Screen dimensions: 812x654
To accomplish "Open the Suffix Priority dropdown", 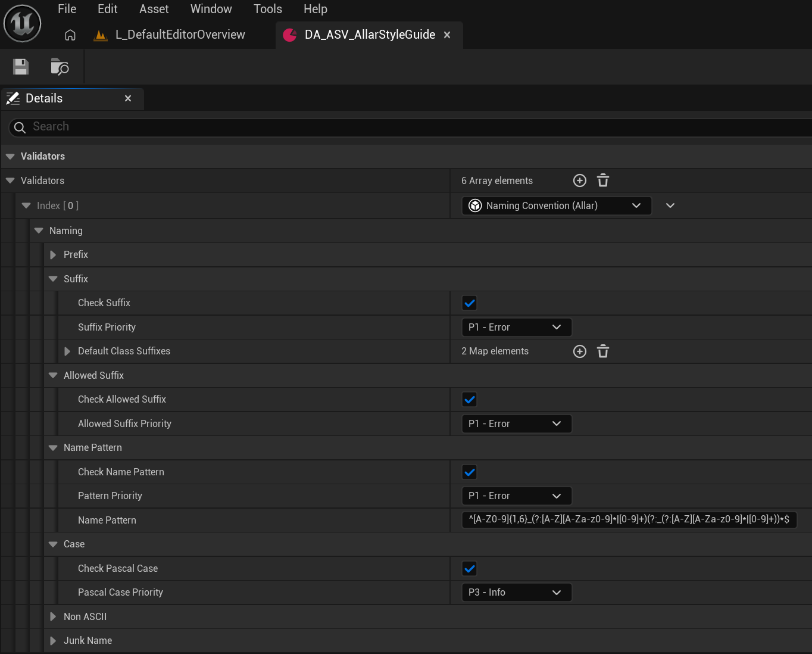I will [517, 327].
